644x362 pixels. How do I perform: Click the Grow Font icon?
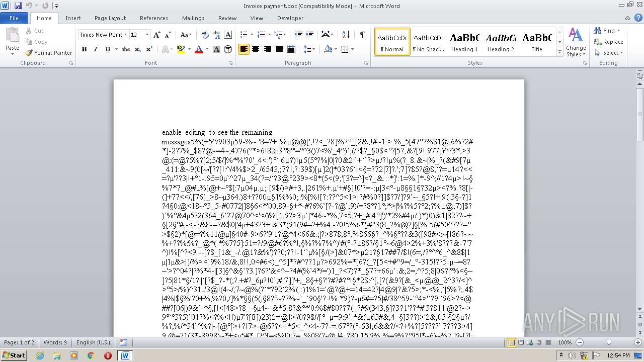[x=157, y=35]
